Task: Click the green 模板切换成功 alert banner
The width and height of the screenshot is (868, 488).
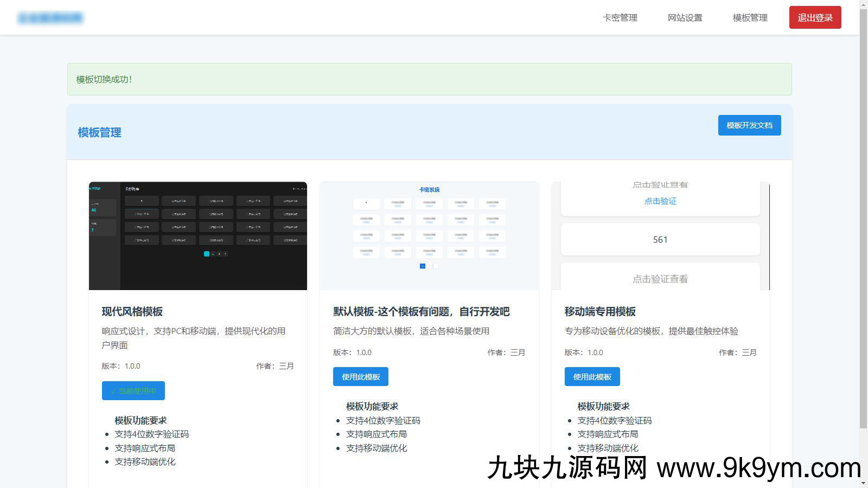Action: (x=429, y=79)
